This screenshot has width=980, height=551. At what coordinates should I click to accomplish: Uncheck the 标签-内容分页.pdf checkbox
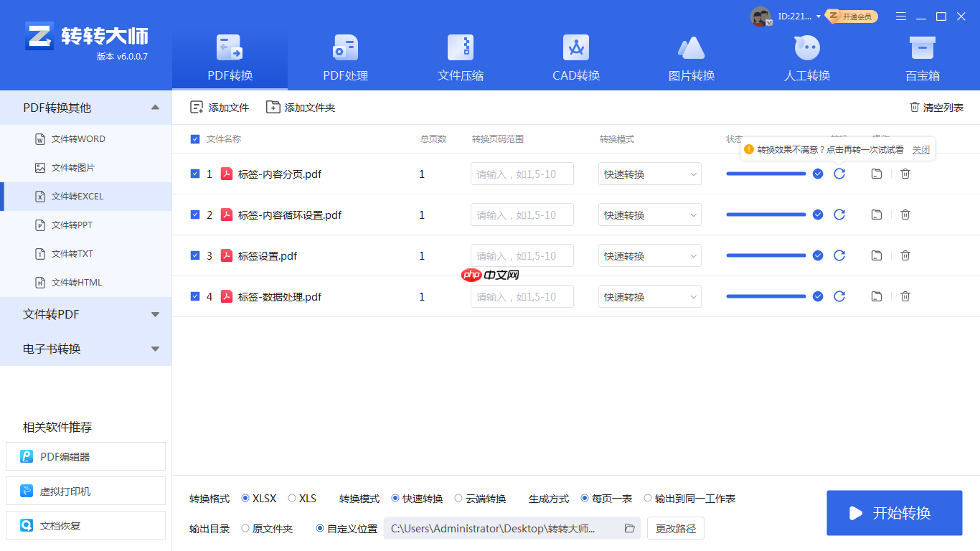pos(195,174)
